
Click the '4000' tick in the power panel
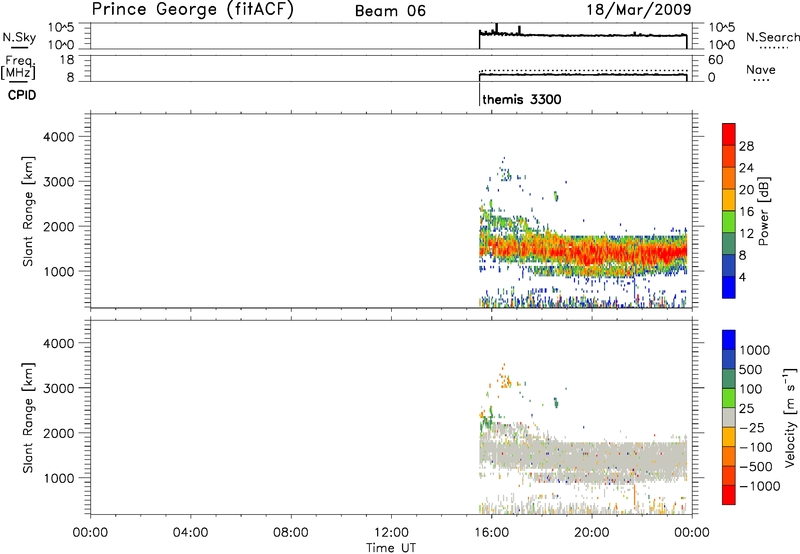tap(59, 137)
